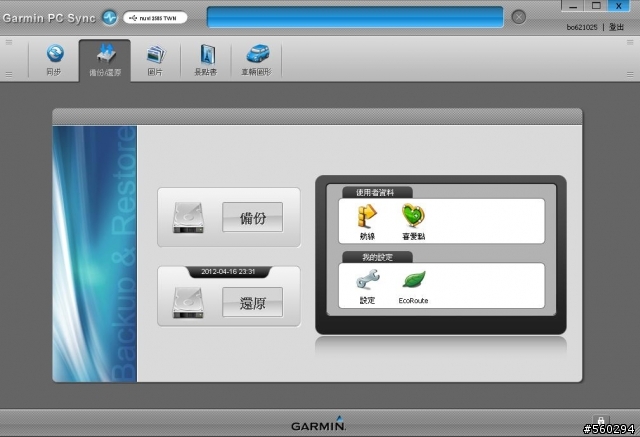
Task: Open the 同步 sync tab
Action: [54, 60]
